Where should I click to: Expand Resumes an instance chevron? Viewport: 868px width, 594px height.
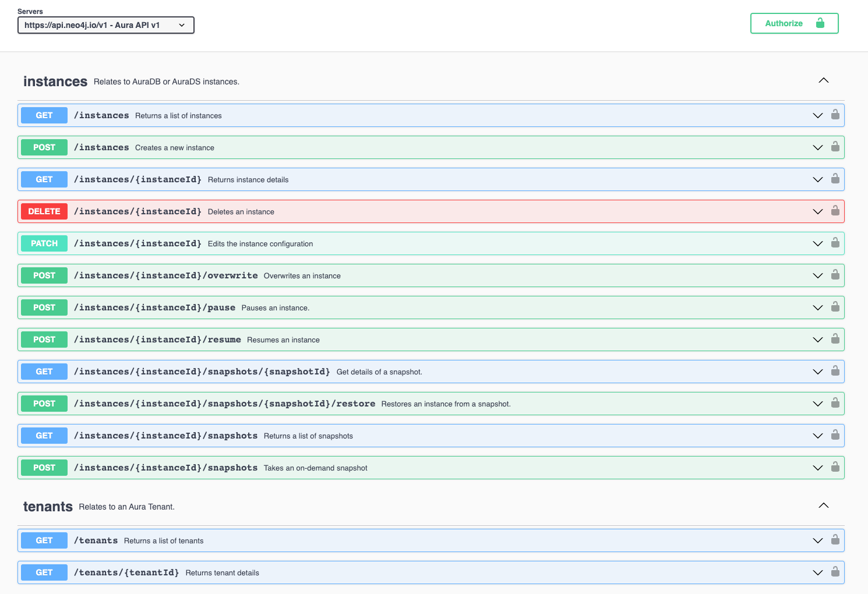[817, 340]
